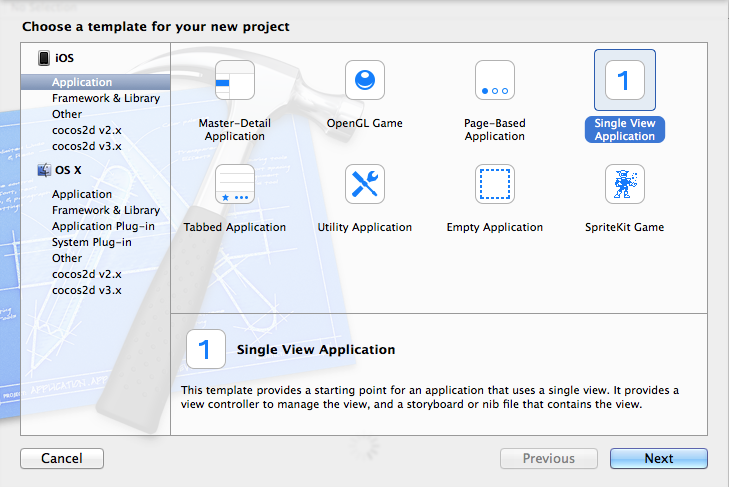Viewport: 729px width, 487px height.
Task: Click the Master-Detail Application label
Action: (235, 130)
